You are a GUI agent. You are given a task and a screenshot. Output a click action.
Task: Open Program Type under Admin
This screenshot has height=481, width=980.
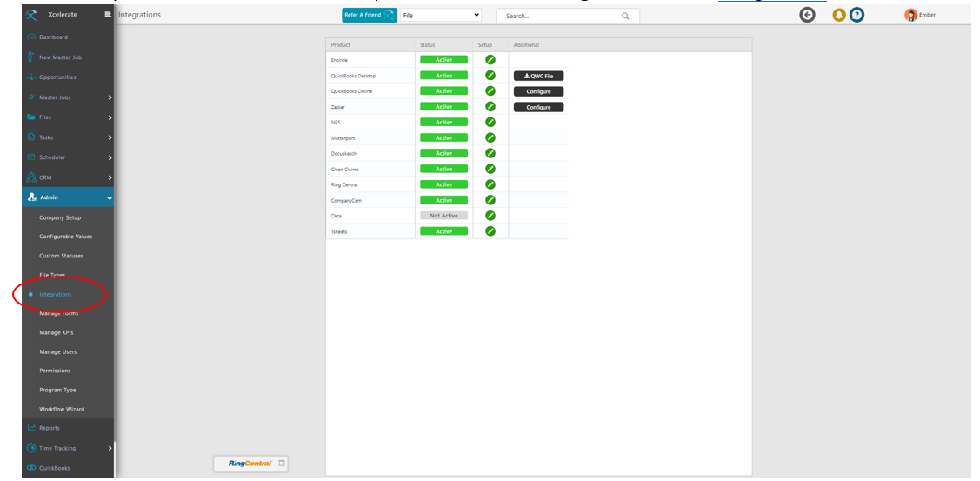point(57,390)
